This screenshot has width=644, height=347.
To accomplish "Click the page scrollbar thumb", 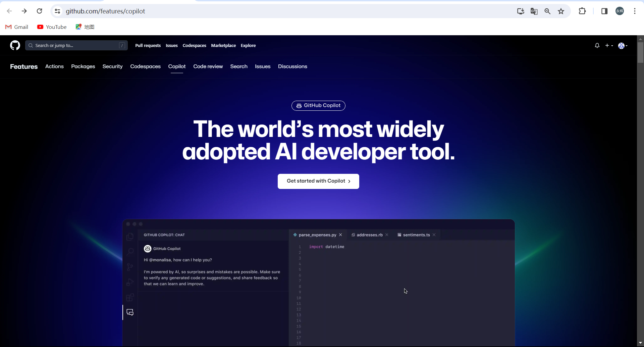I will click(x=640, y=52).
